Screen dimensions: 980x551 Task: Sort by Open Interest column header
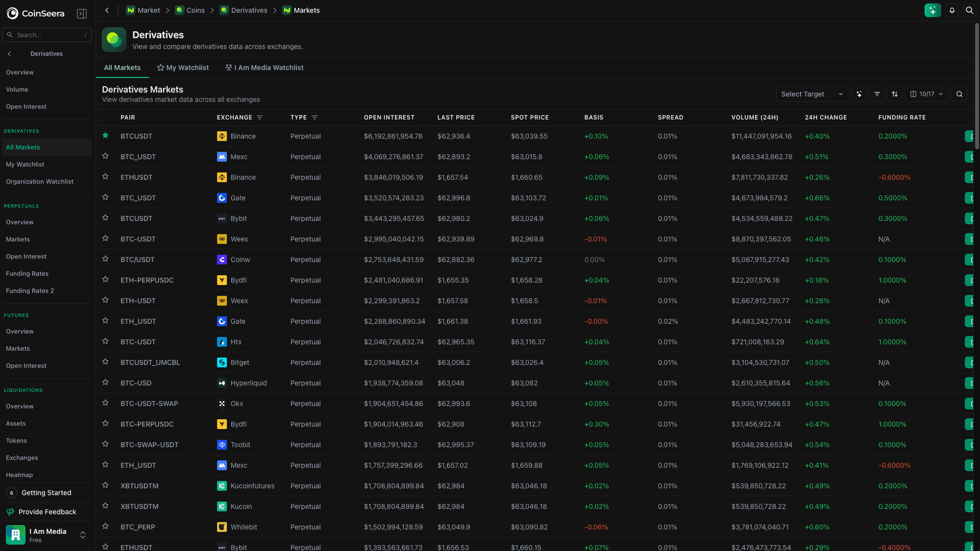pos(389,118)
